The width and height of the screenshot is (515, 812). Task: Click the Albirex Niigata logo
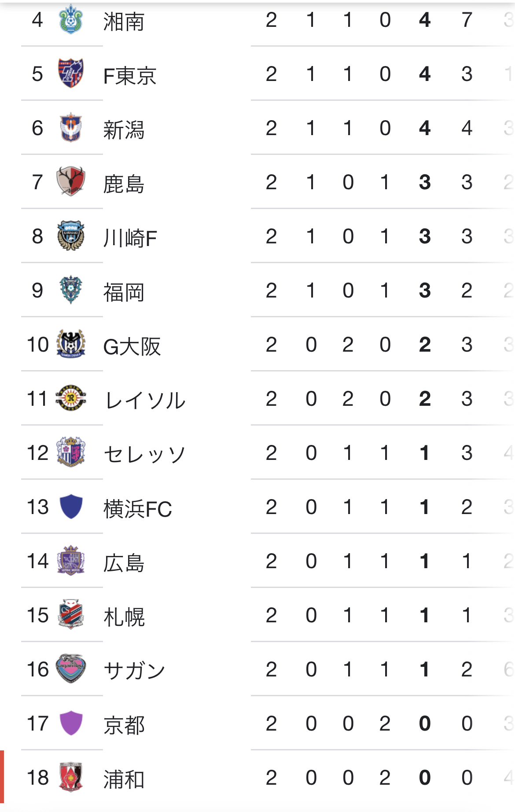pos(70,128)
